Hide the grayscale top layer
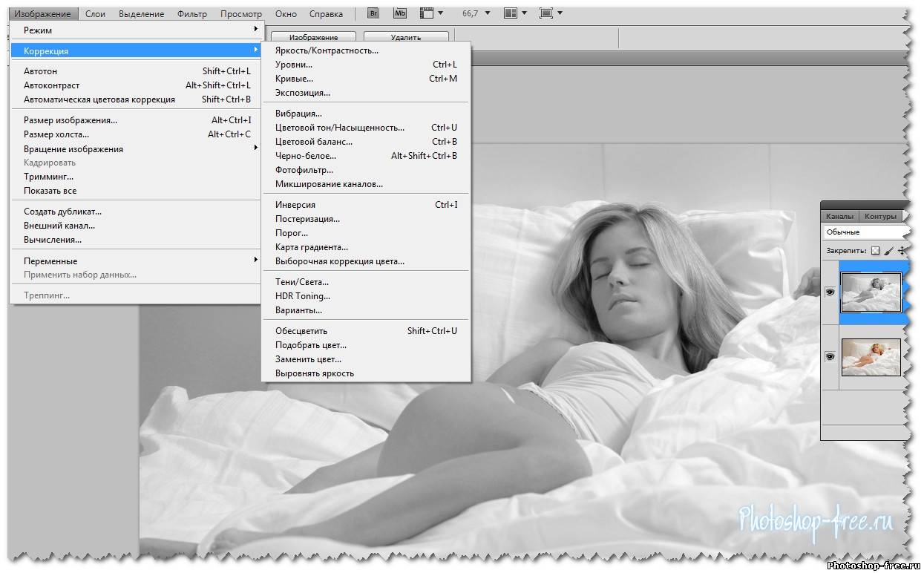Screen dimensions: 924x573 830,292
